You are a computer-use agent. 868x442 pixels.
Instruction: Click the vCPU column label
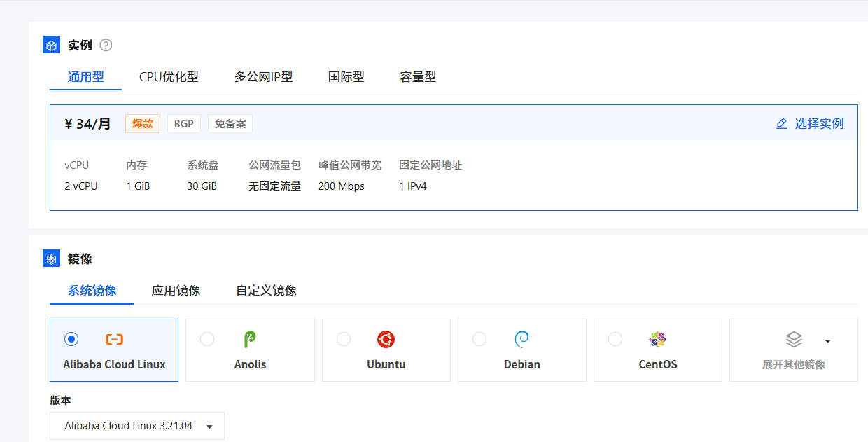coord(77,165)
